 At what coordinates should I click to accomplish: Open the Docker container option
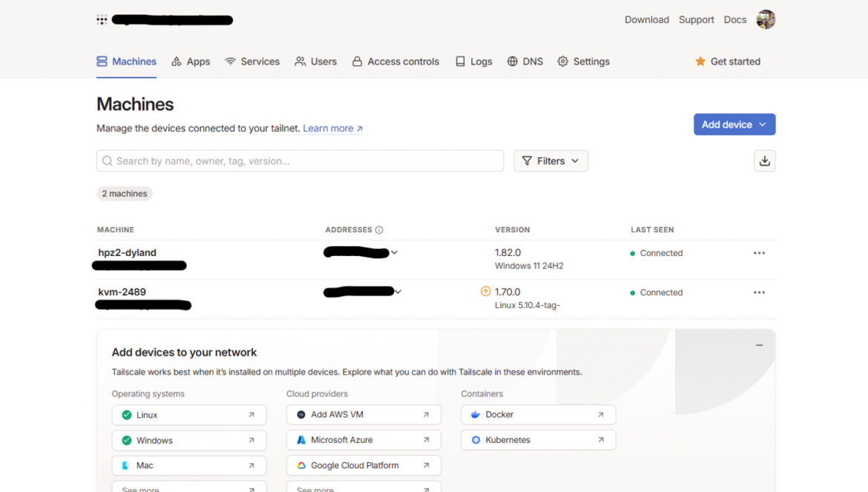click(539, 415)
